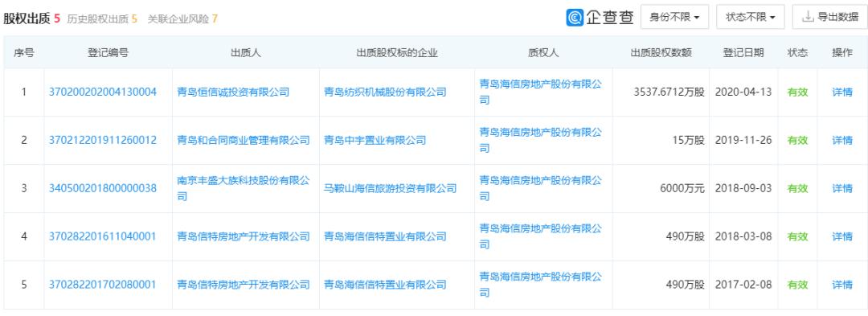Select the date 2018-03-08
Screen dimensions: 868x316
coord(743,237)
